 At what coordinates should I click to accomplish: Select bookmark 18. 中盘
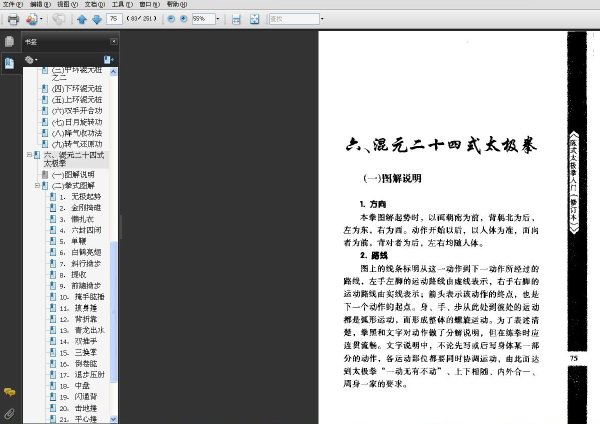click(x=75, y=386)
